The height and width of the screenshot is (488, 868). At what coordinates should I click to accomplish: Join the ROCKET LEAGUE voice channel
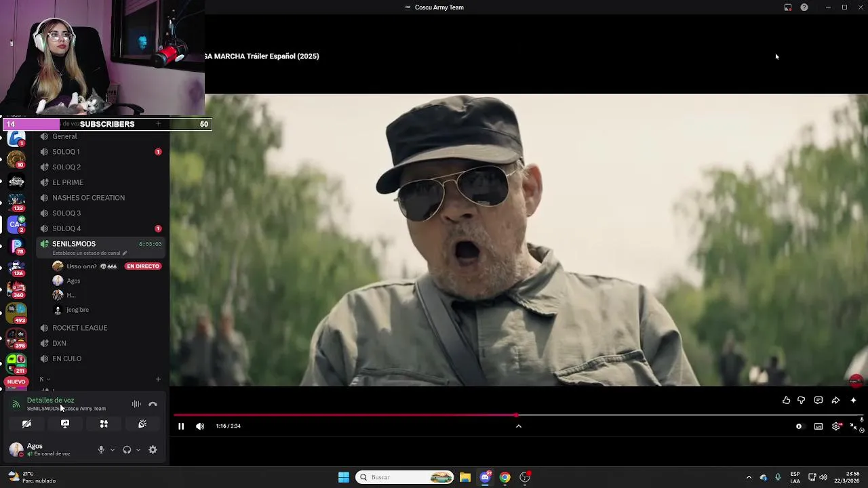pos(100,328)
